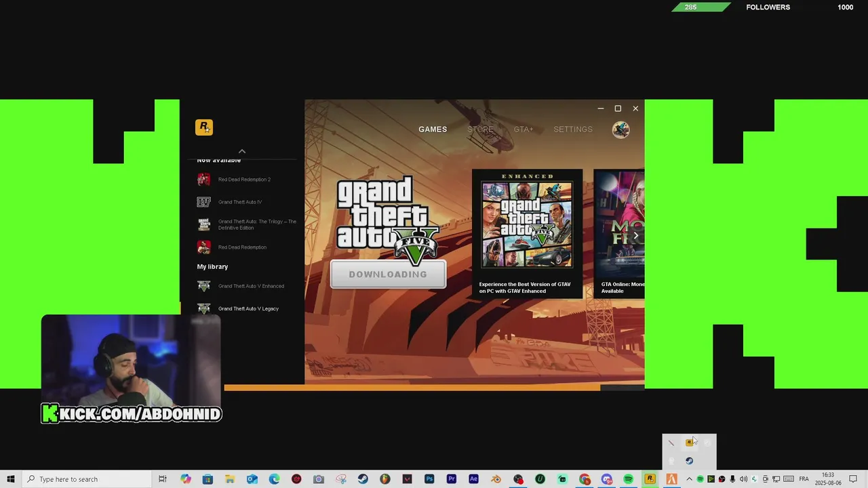The height and width of the screenshot is (488, 868).
Task: Open Steam from the taskbar
Action: pyautogui.click(x=363, y=479)
